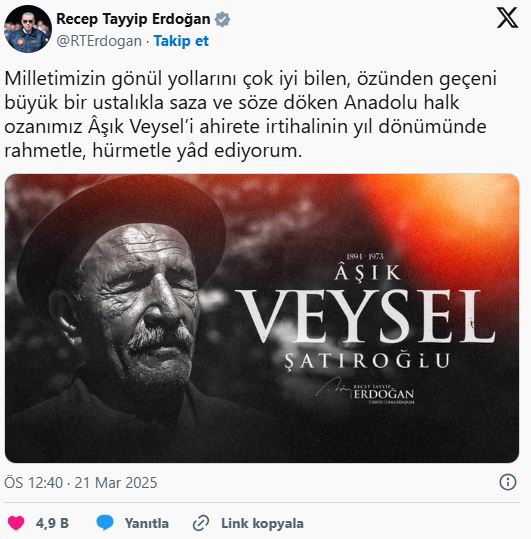Click the blue verified badge
Viewport: 531px width, 539px height.
pos(222,19)
